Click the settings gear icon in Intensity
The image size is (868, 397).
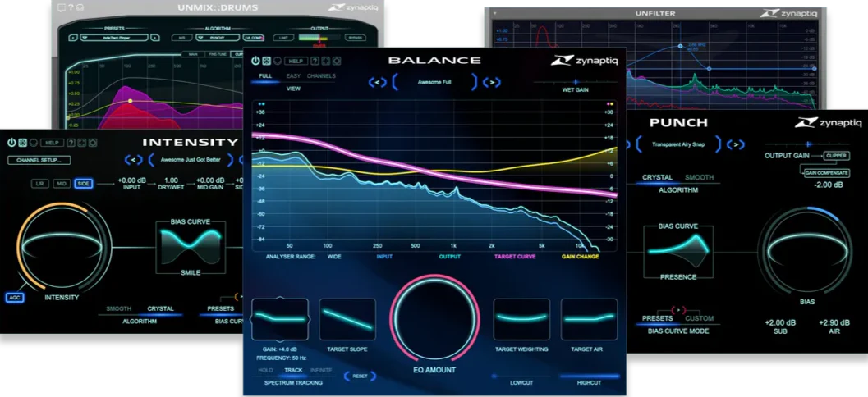(93, 143)
